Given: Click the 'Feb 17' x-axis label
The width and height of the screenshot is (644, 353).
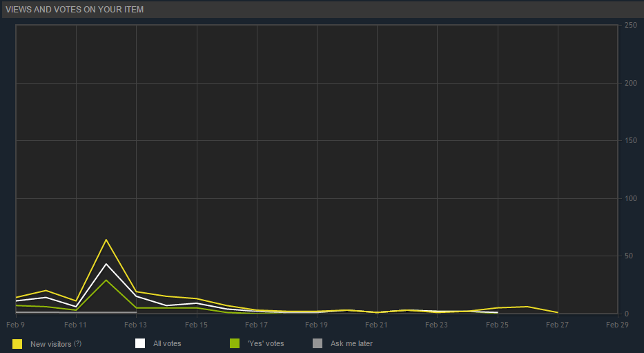Looking at the screenshot, I should 256,325.
